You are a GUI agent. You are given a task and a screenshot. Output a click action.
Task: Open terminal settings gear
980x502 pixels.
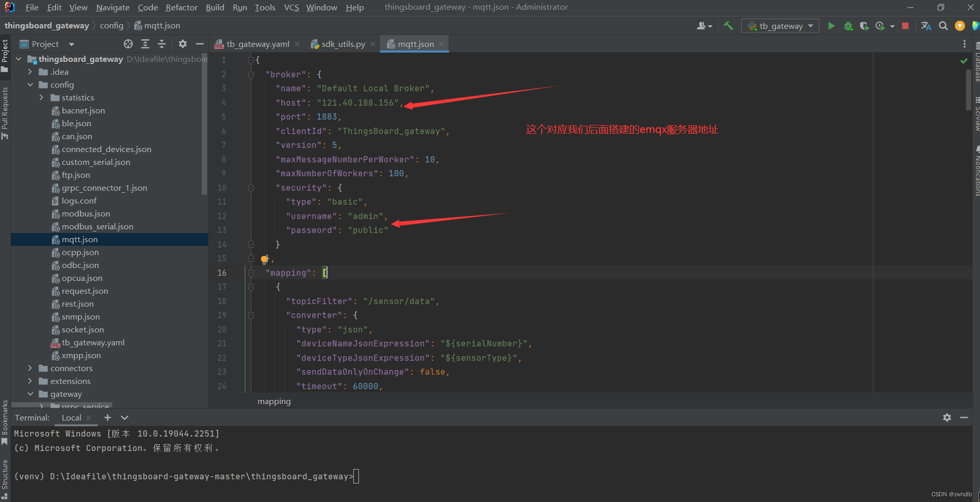(947, 417)
